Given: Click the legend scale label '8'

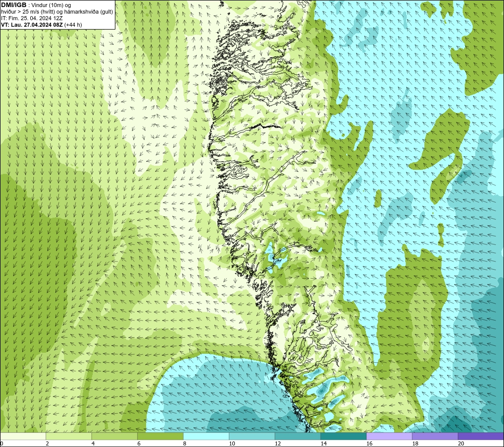Looking at the screenshot, I should tap(184, 443).
